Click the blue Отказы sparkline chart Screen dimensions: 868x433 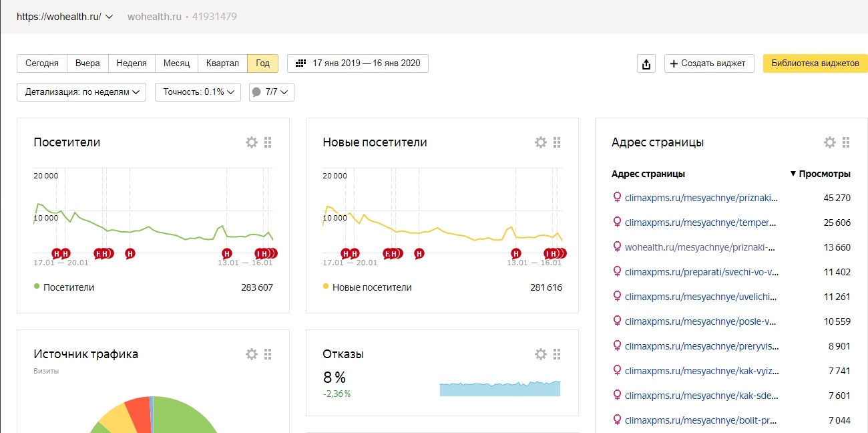[x=500, y=388]
